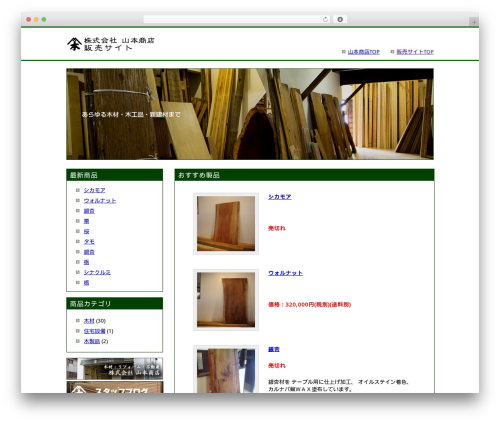This screenshot has height=423, width=500.
Task: Open the シナクルミ link in the sidebar
Action: (97, 272)
